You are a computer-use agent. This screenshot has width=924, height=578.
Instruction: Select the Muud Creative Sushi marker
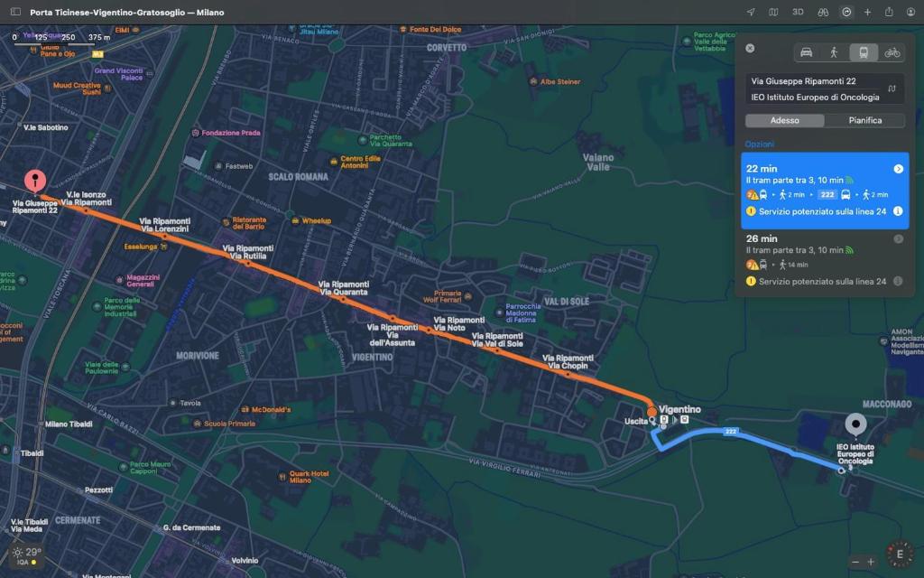108,89
